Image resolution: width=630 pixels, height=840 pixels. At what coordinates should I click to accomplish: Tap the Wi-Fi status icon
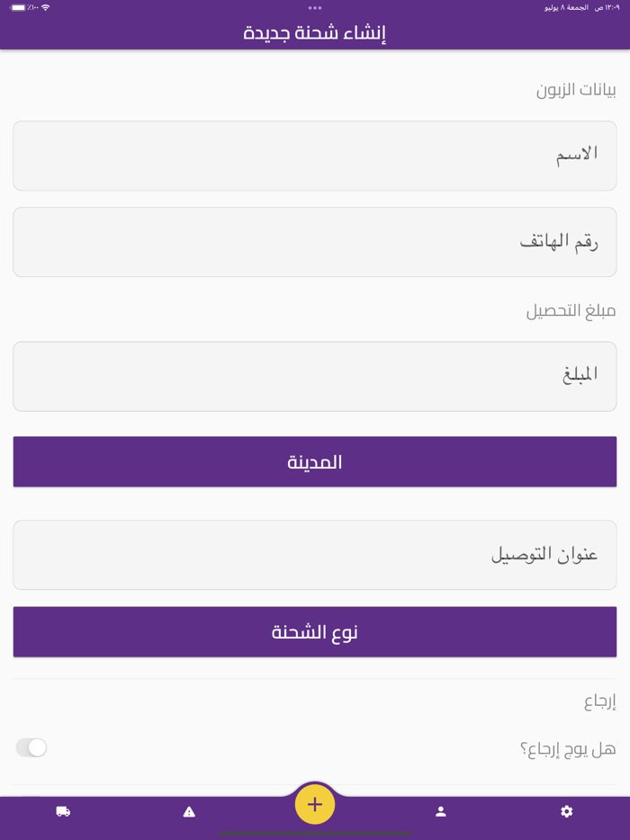(x=46, y=7)
